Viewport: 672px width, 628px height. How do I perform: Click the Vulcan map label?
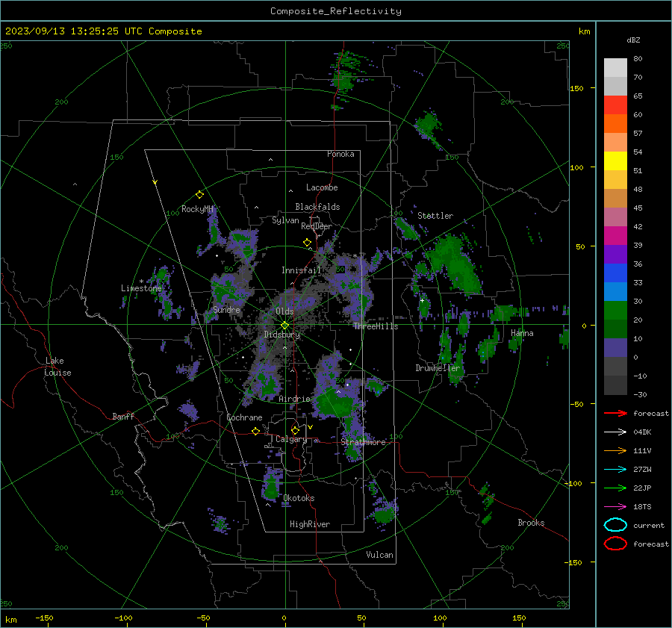380,555
